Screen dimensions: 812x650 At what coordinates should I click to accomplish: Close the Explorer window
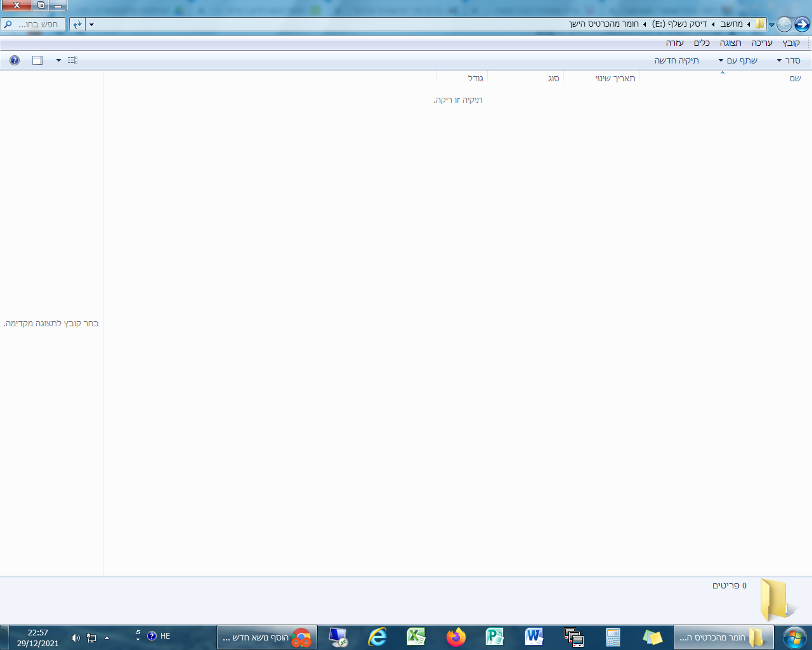click(16, 6)
